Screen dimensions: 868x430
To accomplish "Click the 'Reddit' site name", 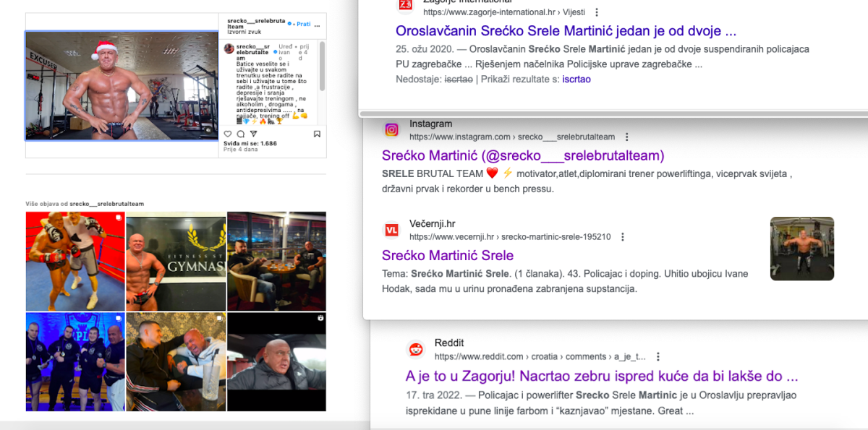I will click(449, 343).
